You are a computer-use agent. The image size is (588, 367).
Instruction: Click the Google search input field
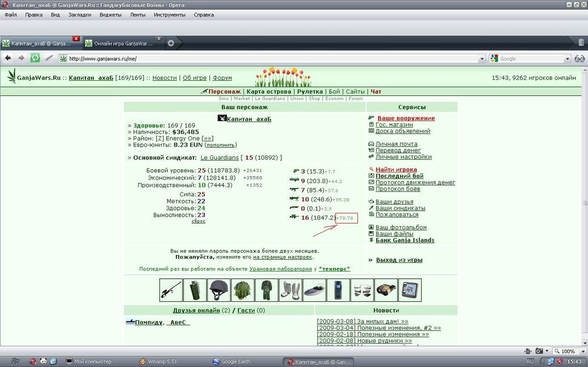click(531, 59)
